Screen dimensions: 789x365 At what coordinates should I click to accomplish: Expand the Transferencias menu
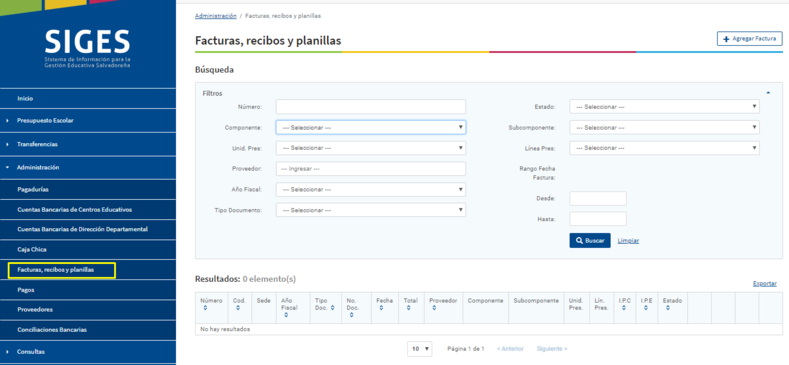click(x=88, y=144)
